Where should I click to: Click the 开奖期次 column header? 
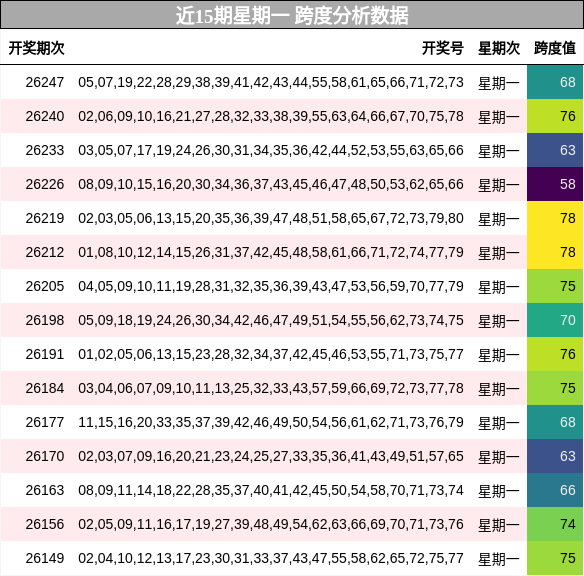(x=36, y=48)
